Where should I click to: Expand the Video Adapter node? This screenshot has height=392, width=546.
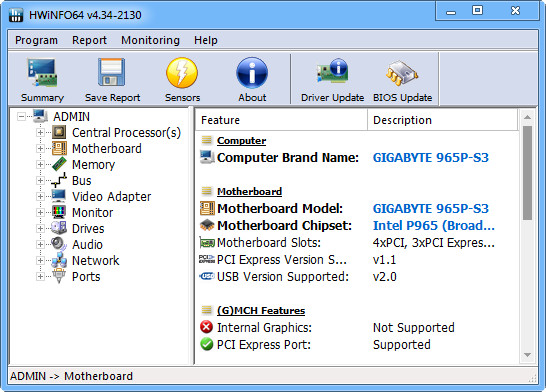[x=40, y=196]
